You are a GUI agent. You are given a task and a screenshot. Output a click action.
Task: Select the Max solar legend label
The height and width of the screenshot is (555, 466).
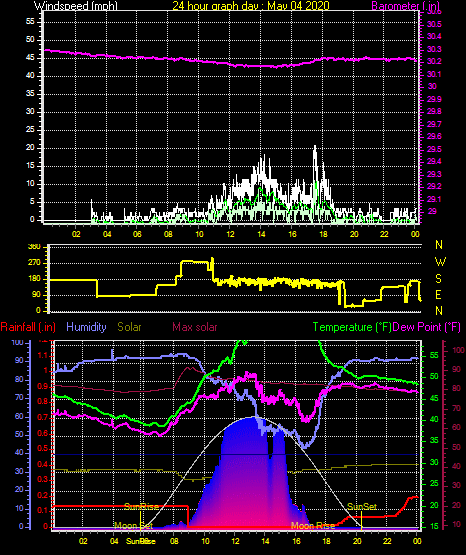click(195, 327)
